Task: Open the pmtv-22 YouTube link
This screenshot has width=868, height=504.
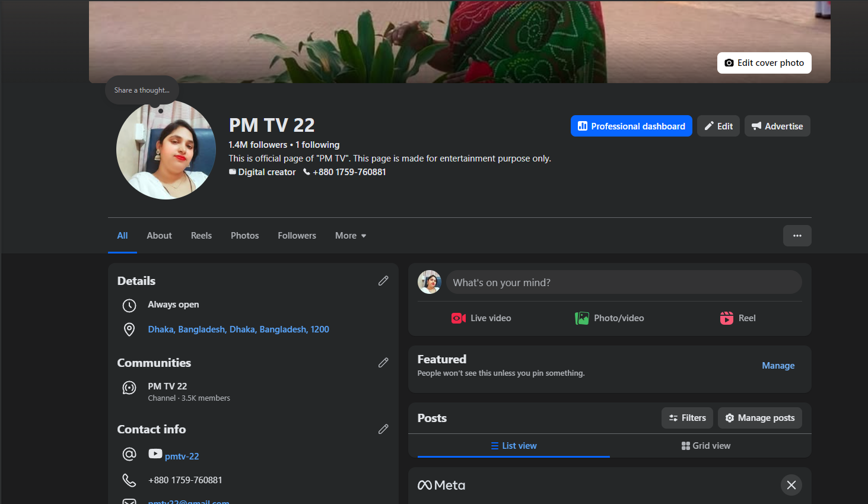Action: 182,456
